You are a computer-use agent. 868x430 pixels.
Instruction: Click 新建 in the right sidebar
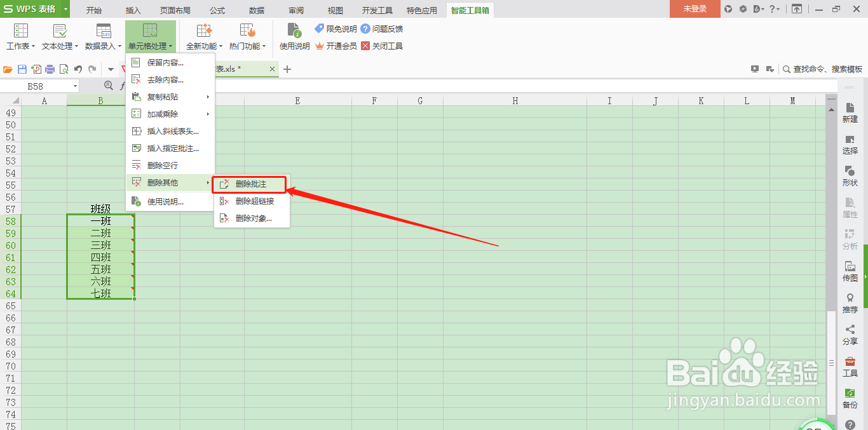pyautogui.click(x=850, y=113)
